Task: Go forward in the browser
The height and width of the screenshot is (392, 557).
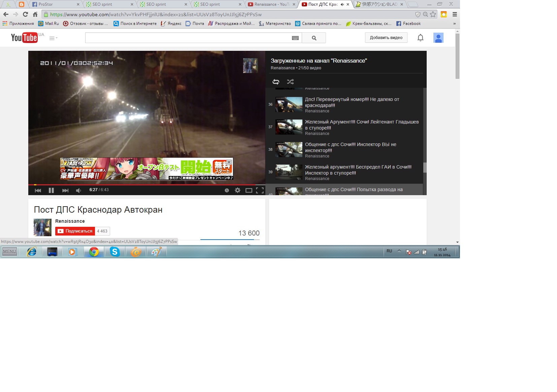Action: pos(15,14)
